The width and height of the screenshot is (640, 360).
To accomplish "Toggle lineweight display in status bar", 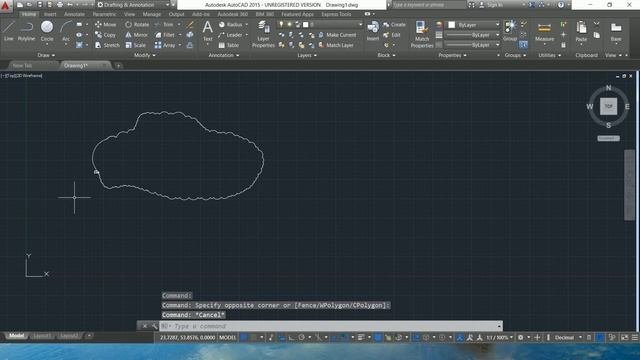I will (x=361, y=337).
